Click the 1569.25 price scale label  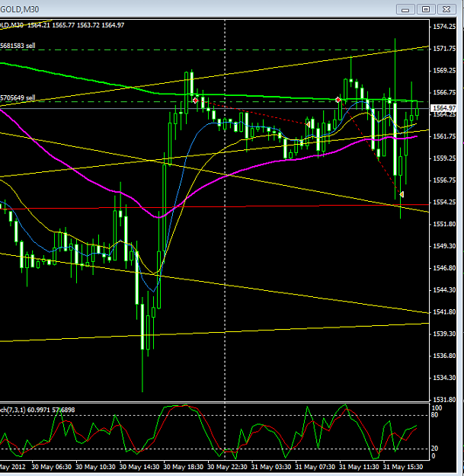(x=444, y=70)
